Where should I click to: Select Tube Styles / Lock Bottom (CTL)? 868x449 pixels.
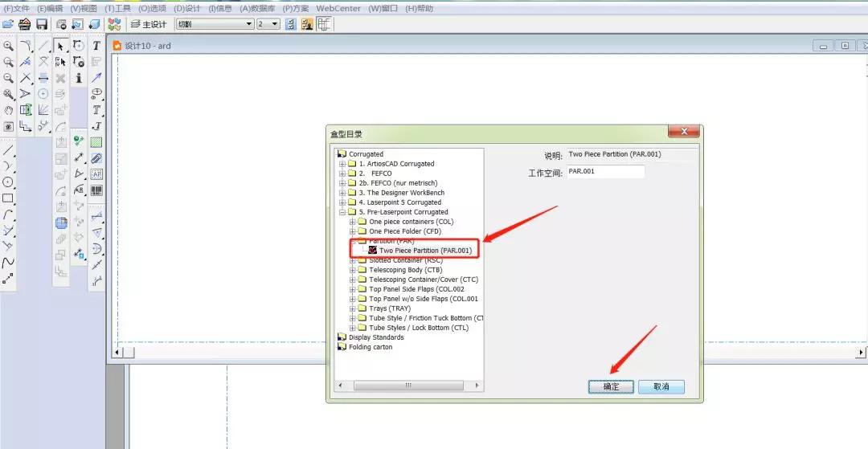419,328
